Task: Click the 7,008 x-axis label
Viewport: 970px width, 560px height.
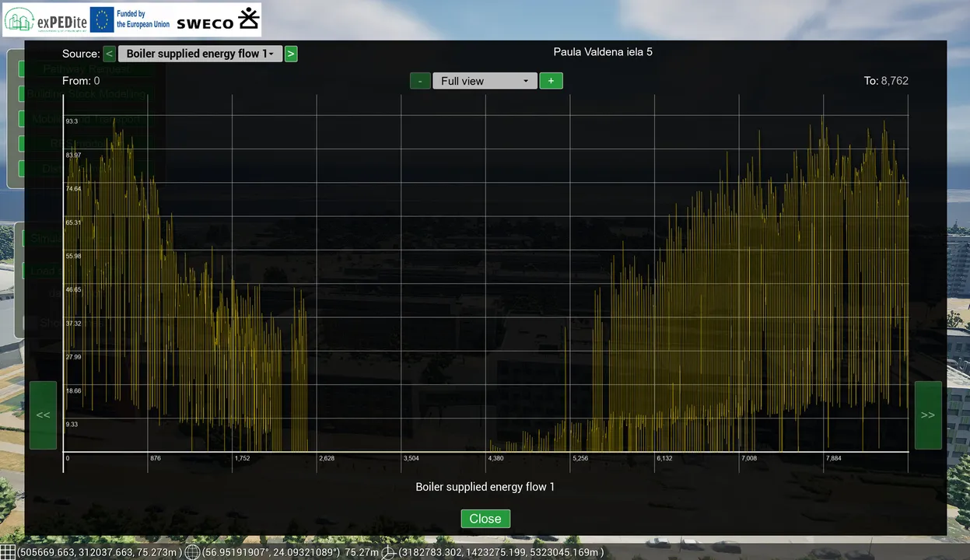Action: click(749, 458)
